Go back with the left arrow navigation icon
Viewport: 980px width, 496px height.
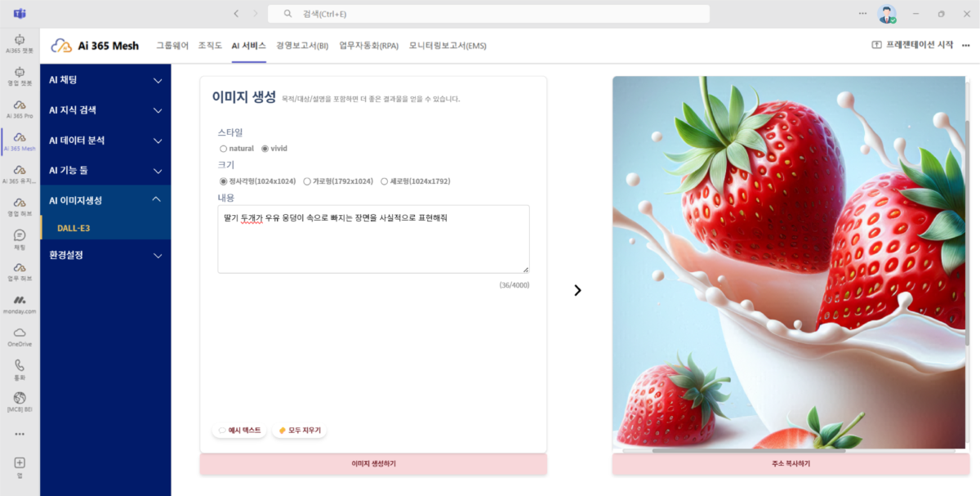(x=236, y=14)
